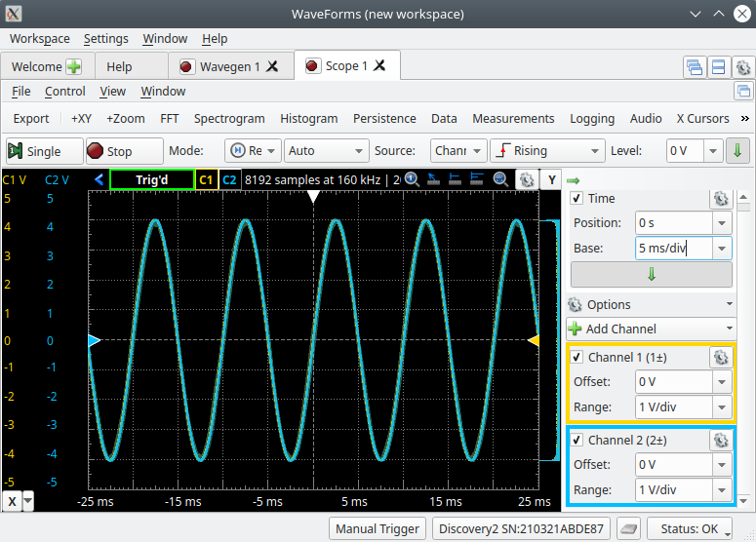This screenshot has width=756, height=542.
Task: Click the green add-tab plus icon beside Welcome
Action: pos(73,67)
